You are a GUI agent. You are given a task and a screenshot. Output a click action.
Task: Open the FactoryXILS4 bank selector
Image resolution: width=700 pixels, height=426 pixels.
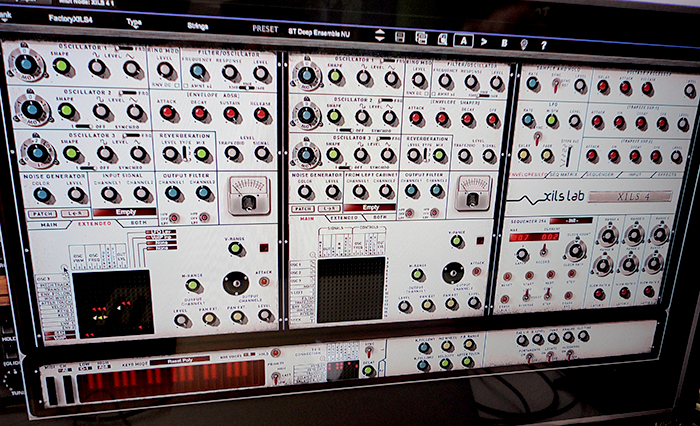point(71,19)
